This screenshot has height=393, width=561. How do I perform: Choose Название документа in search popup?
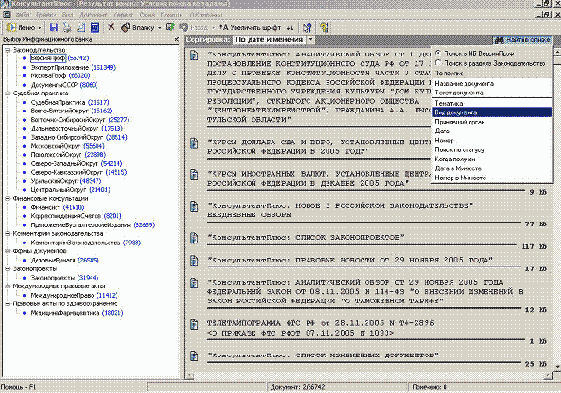point(492,83)
